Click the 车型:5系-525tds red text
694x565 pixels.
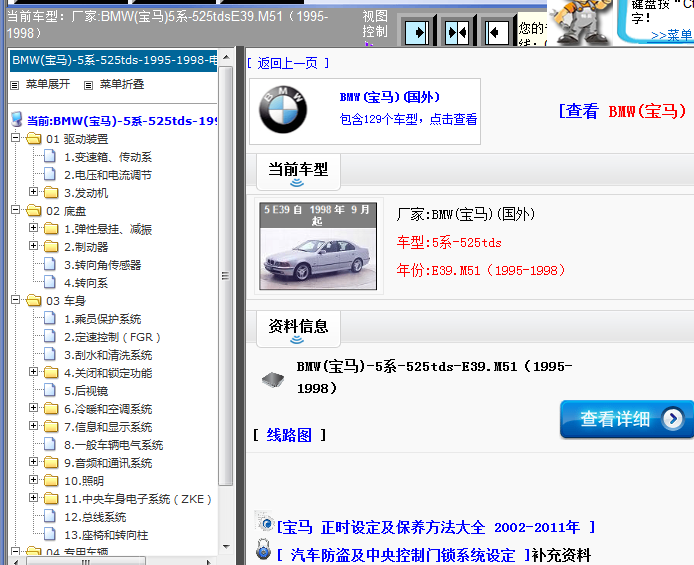[449, 242]
